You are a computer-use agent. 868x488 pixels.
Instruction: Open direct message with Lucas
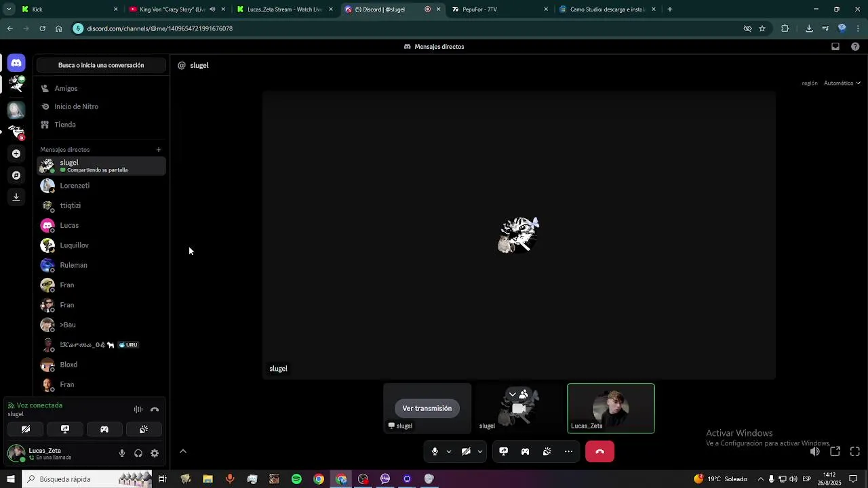[x=101, y=225]
